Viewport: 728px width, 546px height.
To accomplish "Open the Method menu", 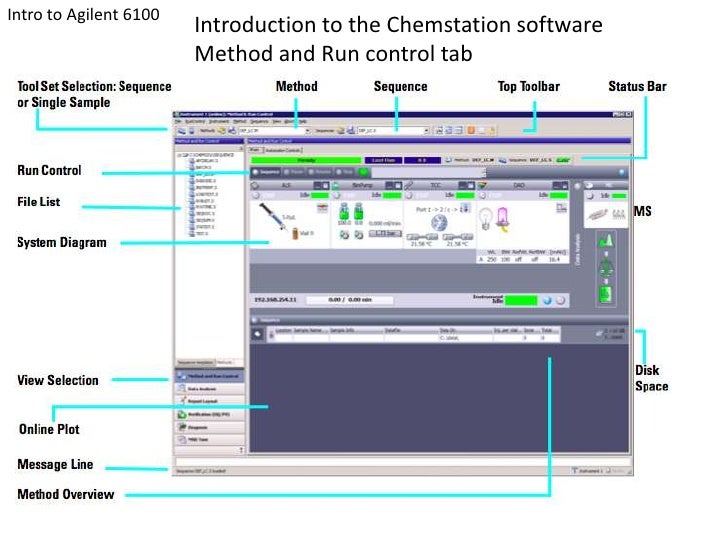I will pyautogui.click(x=240, y=121).
